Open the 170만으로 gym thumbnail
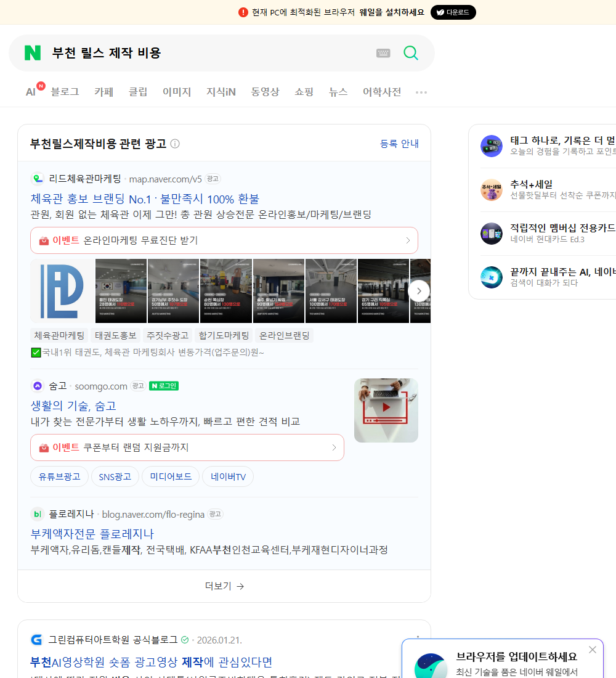The height and width of the screenshot is (678, 616). (x=331, y=291)
